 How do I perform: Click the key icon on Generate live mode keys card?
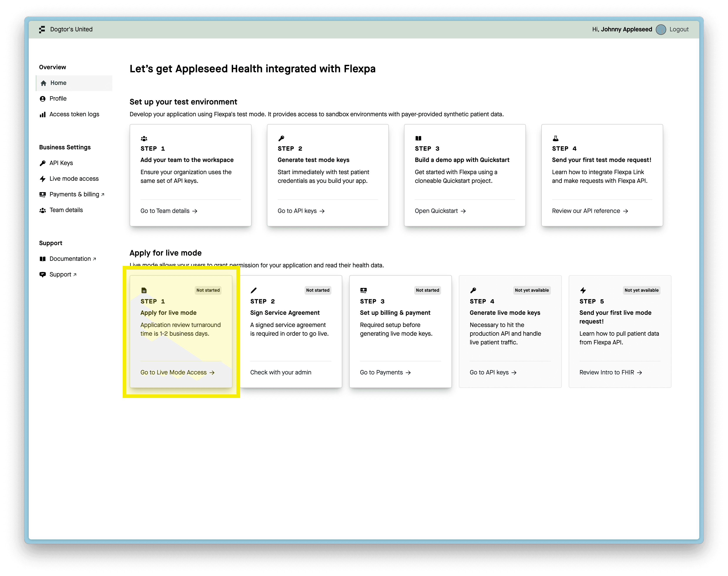(473, 290)
